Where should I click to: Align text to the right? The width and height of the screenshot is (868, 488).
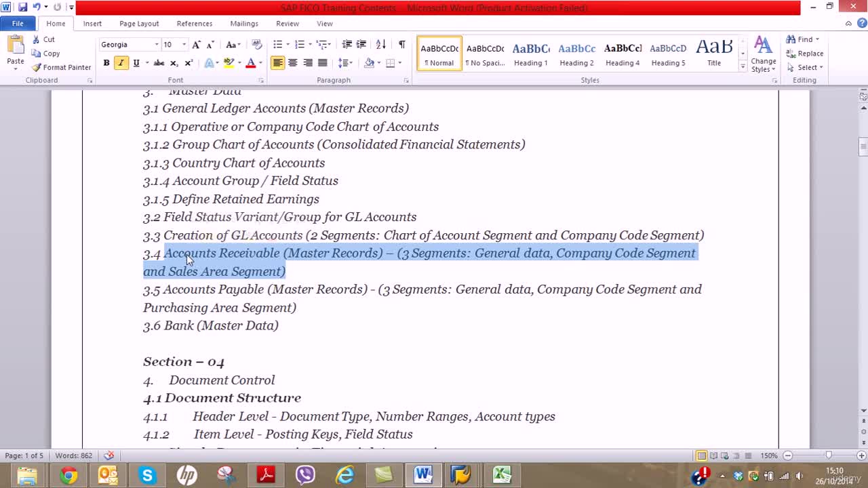point(307,63)
